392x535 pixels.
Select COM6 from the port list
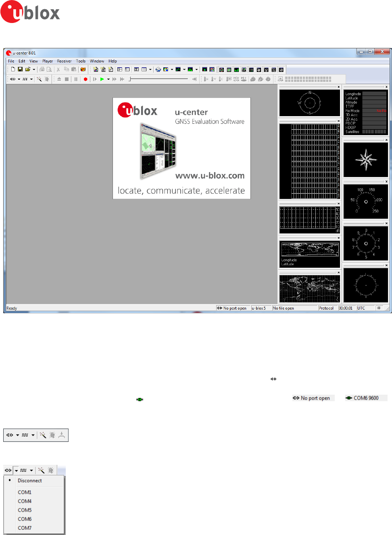click(34, 519)
